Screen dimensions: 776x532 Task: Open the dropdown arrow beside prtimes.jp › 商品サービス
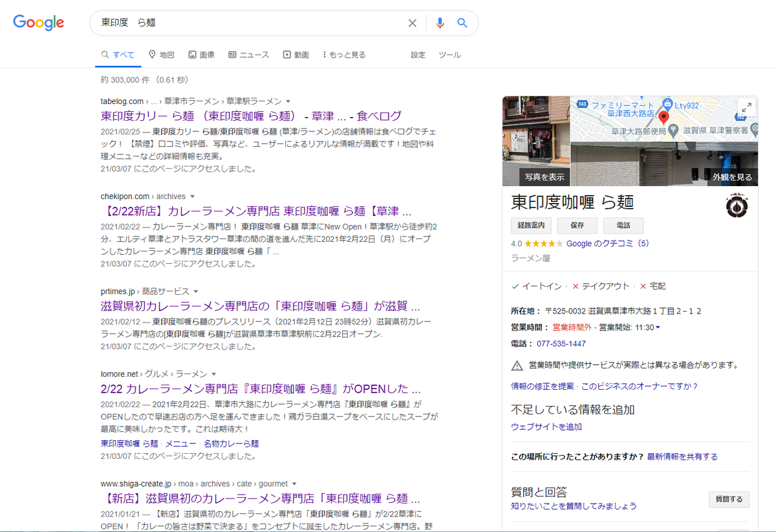[196, 292]
